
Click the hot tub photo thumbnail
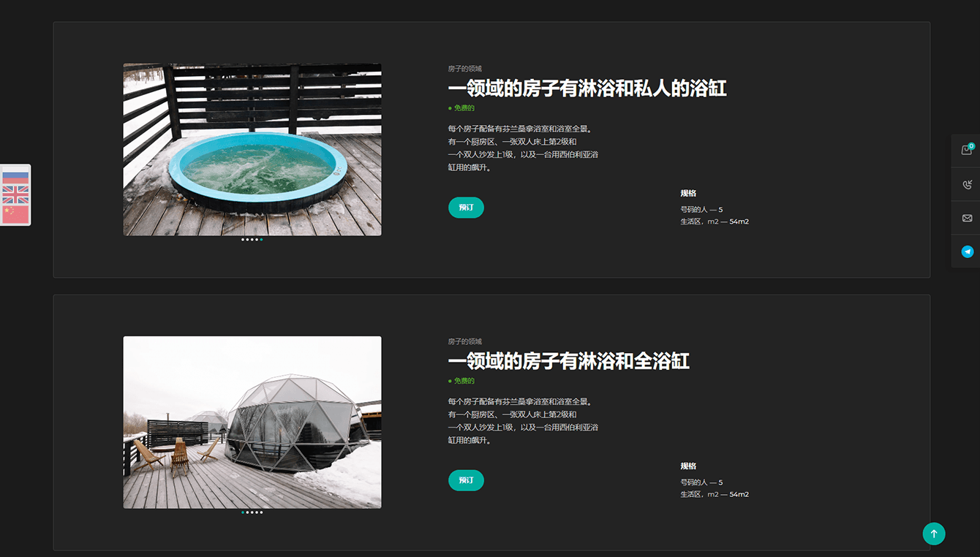coord(252,149)
